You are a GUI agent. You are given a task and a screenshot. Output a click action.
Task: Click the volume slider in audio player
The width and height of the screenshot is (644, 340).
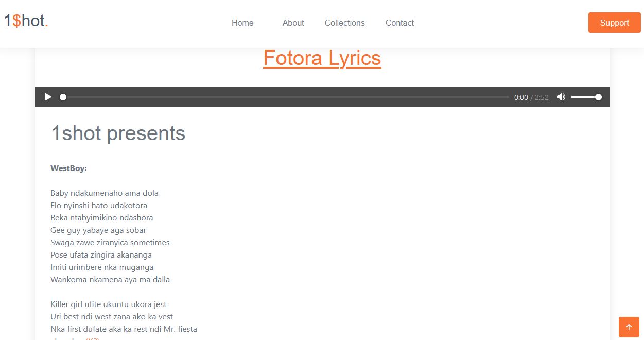(586, 97)
